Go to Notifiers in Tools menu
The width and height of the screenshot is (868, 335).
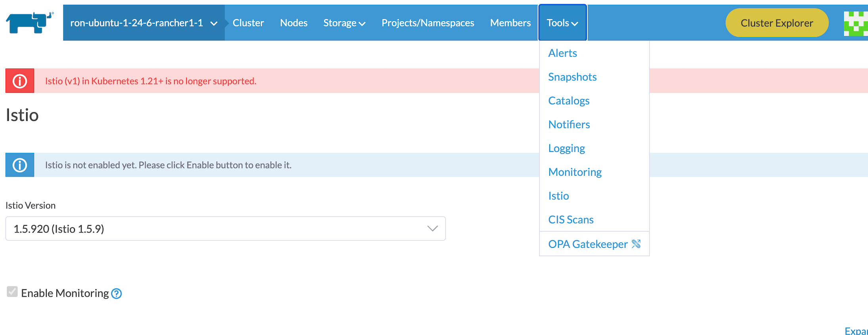coord(569,124)
